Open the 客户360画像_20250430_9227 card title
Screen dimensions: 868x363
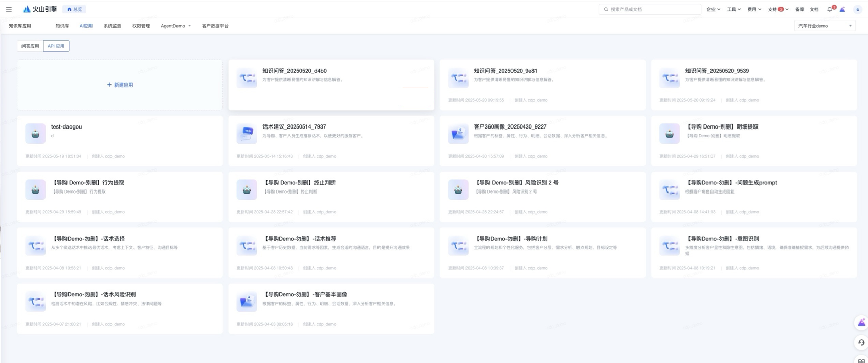coord(510,126)
